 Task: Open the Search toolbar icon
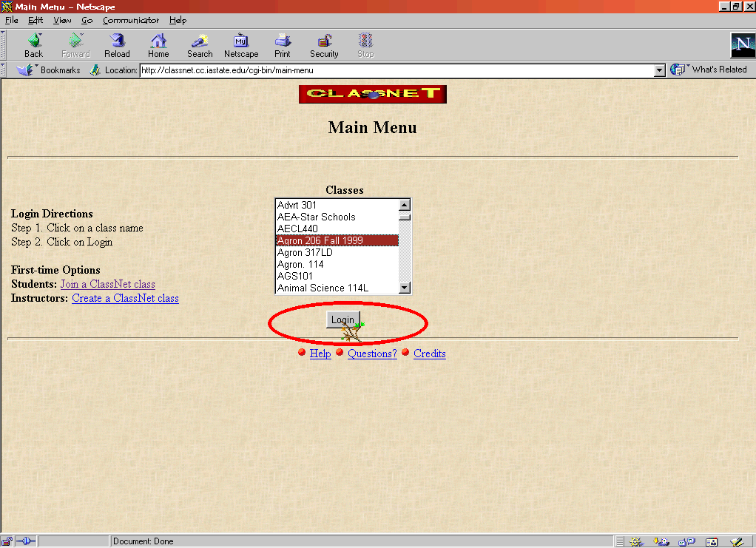tap(200, 41)
